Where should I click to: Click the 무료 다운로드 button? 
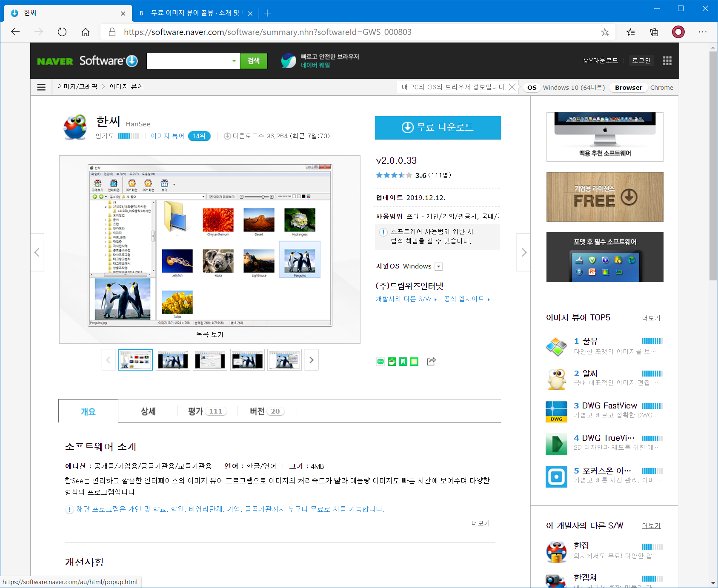point(438,128)
